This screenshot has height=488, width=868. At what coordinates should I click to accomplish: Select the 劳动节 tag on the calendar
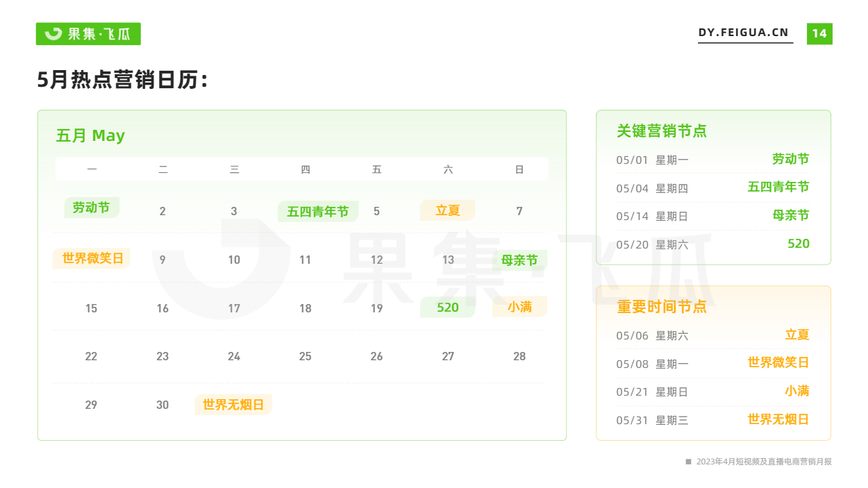(x=92, y=208)
